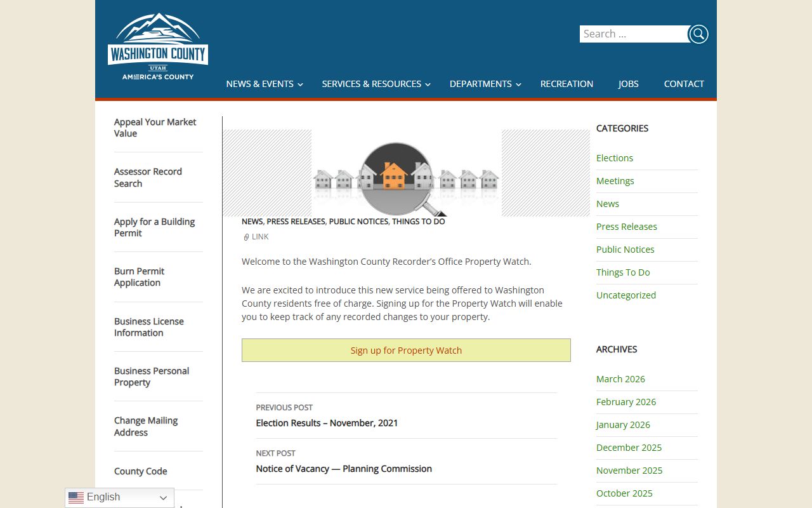Click Sign up for Property Watch
The image size is (812, 508).
tap(406, 351)
